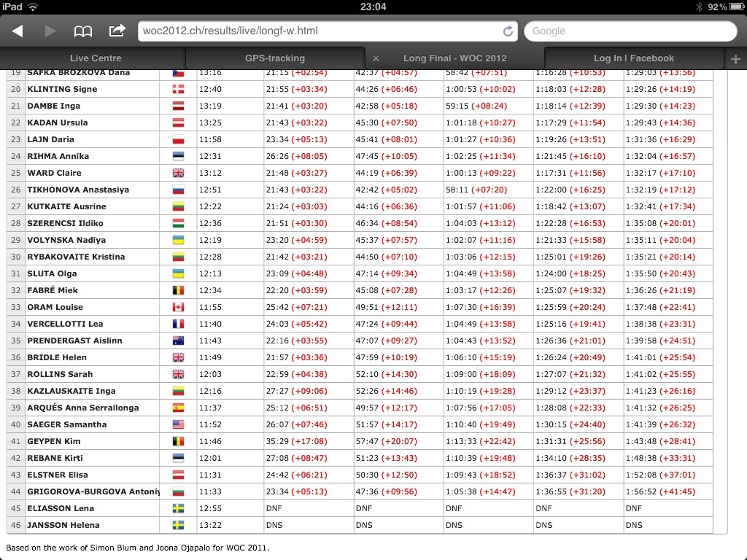Tap the Safari back arrow
This screenshot has height=560, width=747.
[18, 31]
